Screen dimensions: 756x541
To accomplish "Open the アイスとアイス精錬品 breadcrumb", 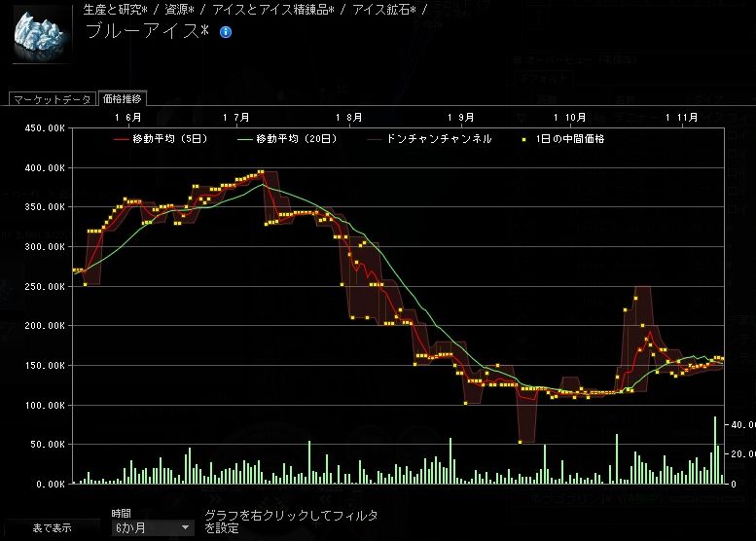I will 272,9.
